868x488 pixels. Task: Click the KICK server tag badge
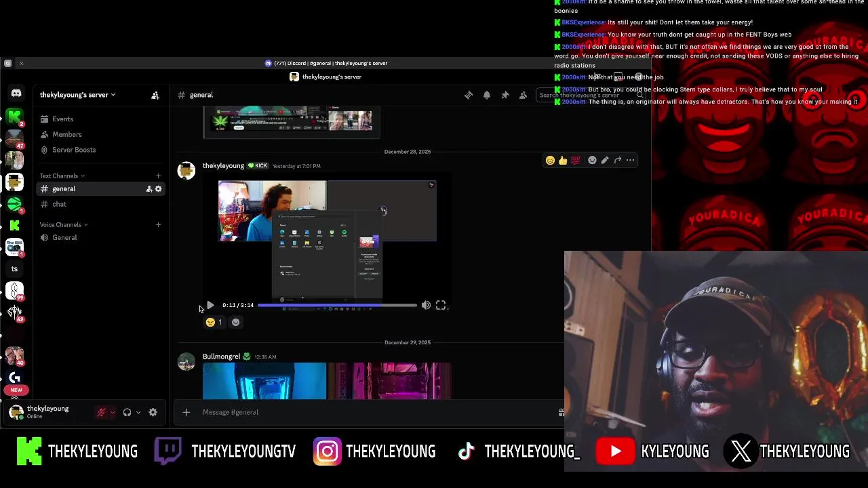258,166
